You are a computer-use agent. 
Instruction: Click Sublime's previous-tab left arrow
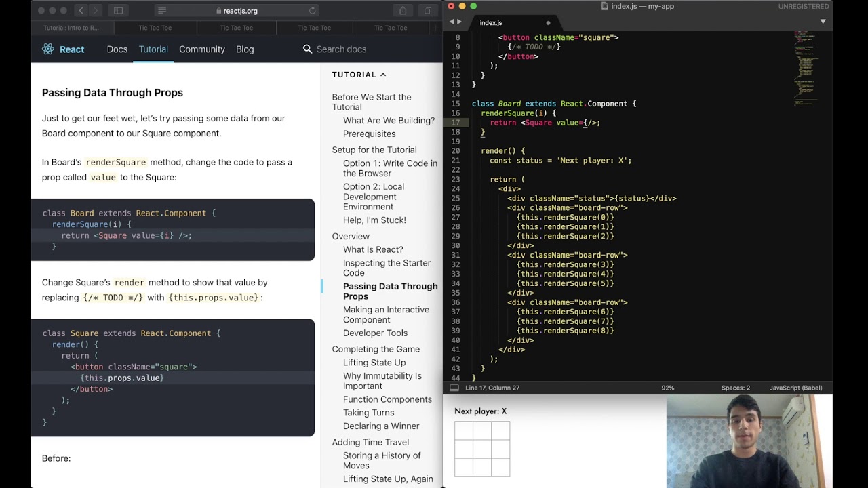click(x=452, y=22)
